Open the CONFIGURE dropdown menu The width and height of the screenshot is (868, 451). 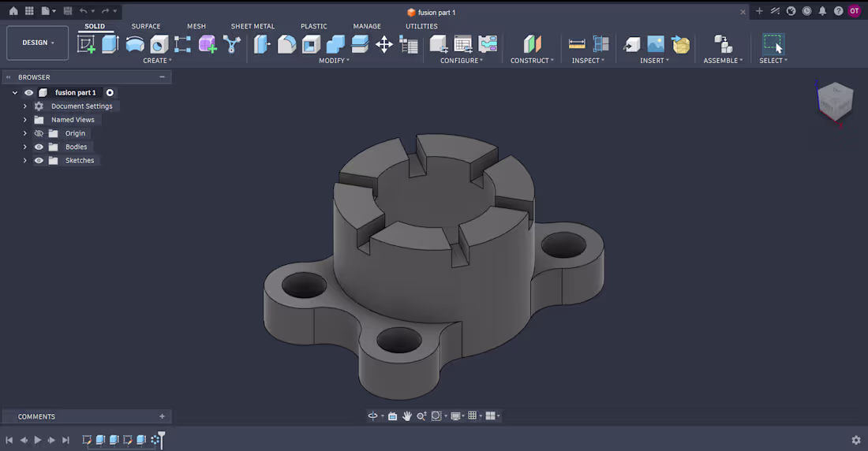point(461,61)
